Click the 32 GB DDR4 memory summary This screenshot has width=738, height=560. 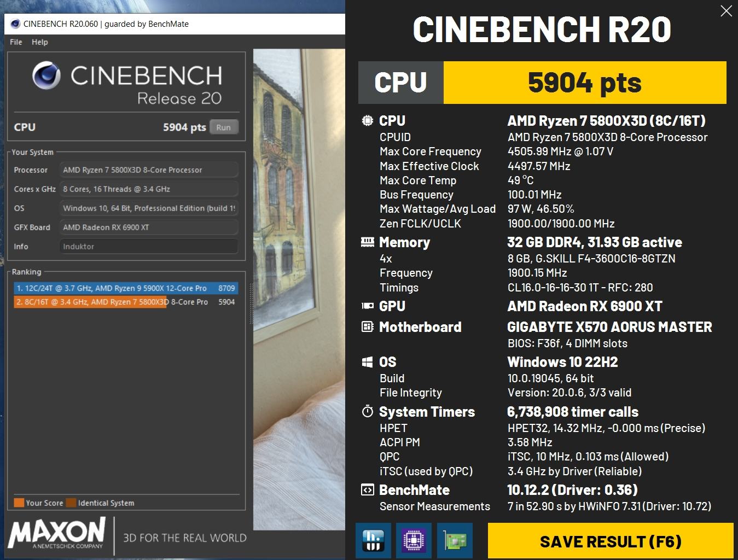point(595,242)
